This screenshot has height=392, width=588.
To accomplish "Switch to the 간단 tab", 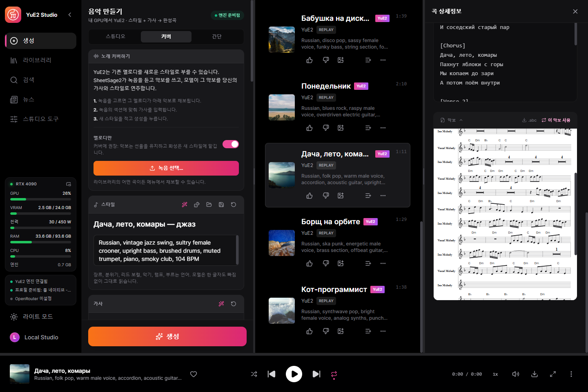I will pyautogui.click(x=217, y=37).
